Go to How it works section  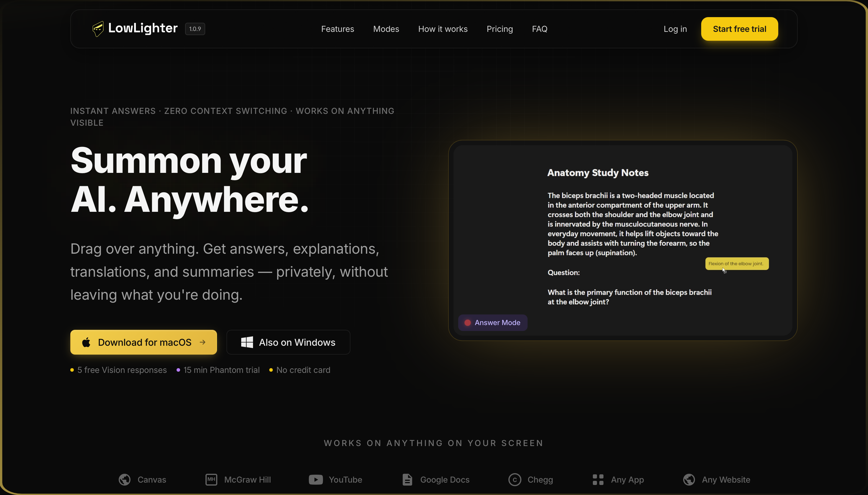click(x=443, y=29)
